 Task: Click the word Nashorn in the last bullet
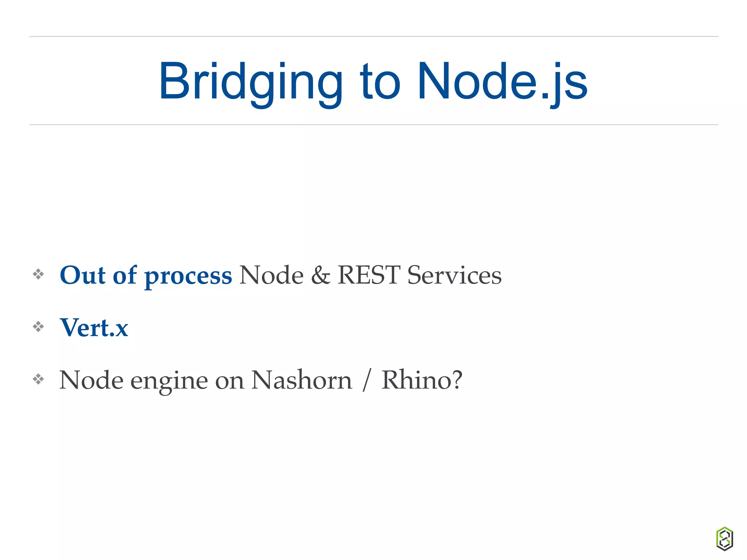(302, 380)
